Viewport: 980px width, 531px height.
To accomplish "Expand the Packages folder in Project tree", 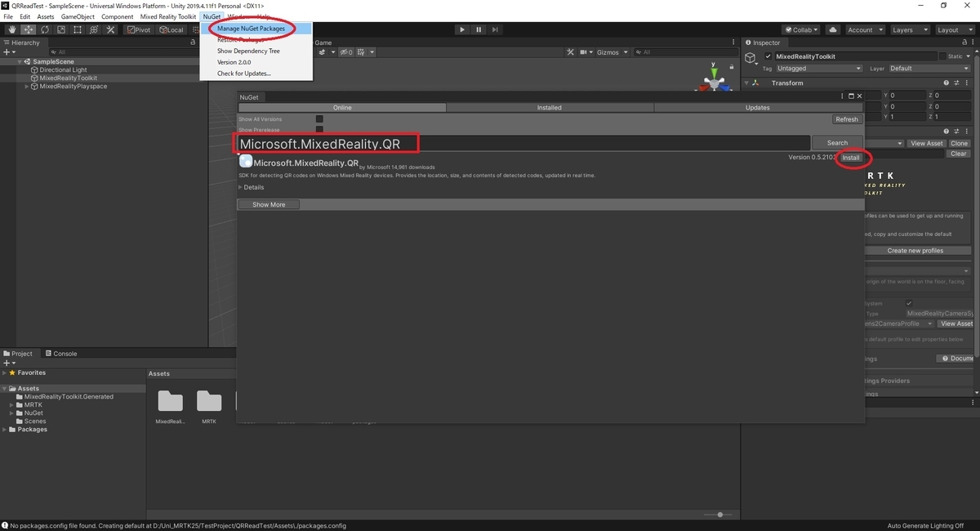I will (x=4, y=430).
